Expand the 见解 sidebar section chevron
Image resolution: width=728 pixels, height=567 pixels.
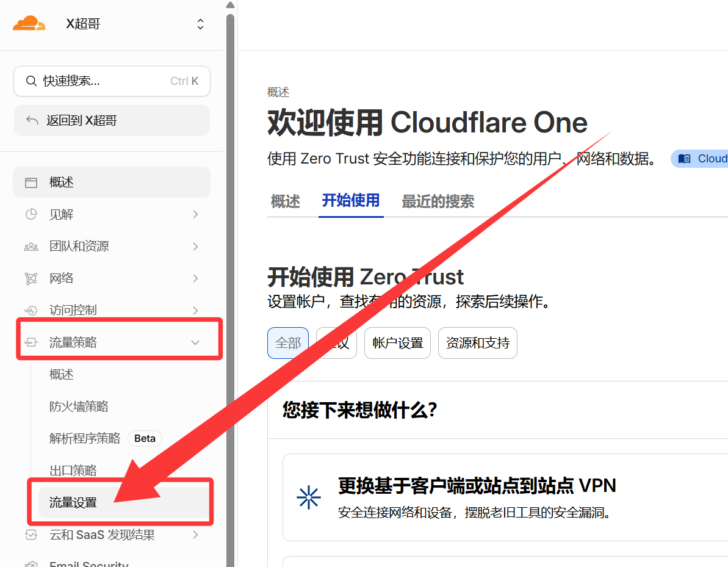[x=195, y=214]
